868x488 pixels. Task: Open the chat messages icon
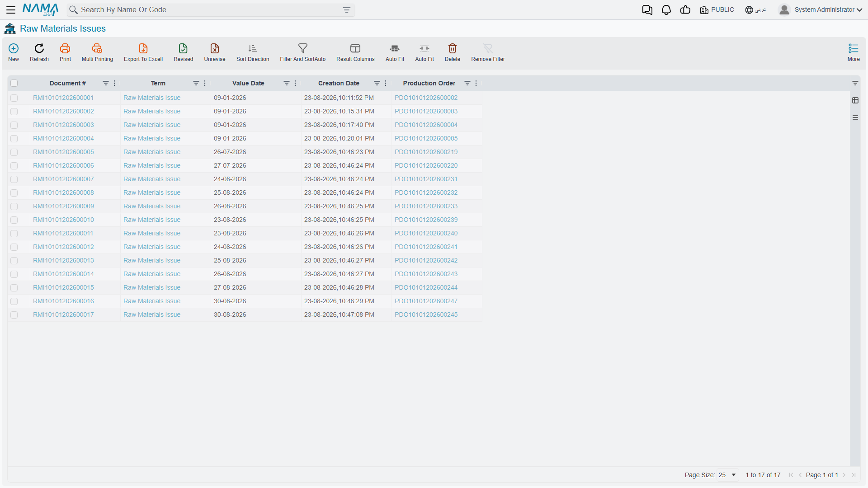[647, 10]
